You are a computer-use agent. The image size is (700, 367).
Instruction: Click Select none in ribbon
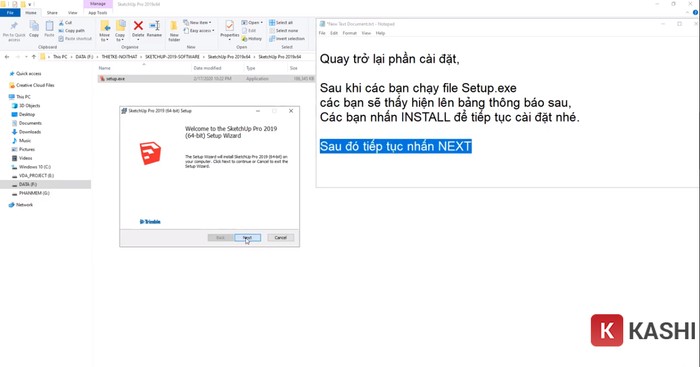click(283, 30)
